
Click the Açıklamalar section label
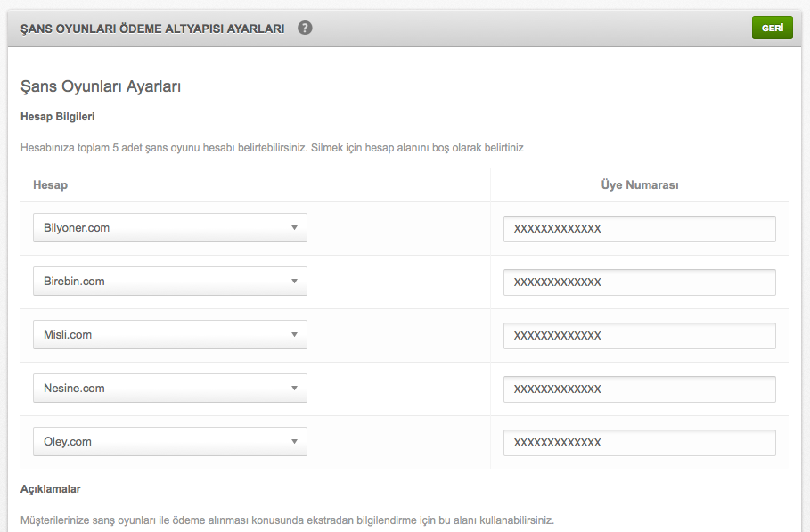(51, 489)
